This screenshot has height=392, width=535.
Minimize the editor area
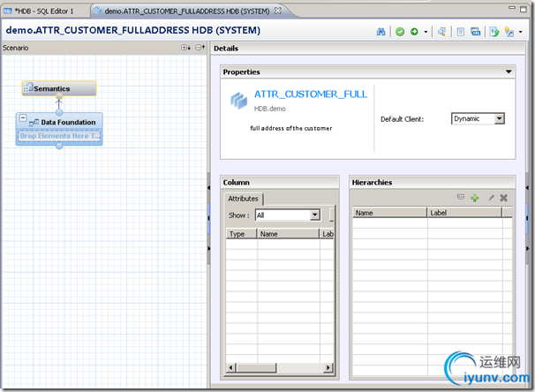click(512, 8)
